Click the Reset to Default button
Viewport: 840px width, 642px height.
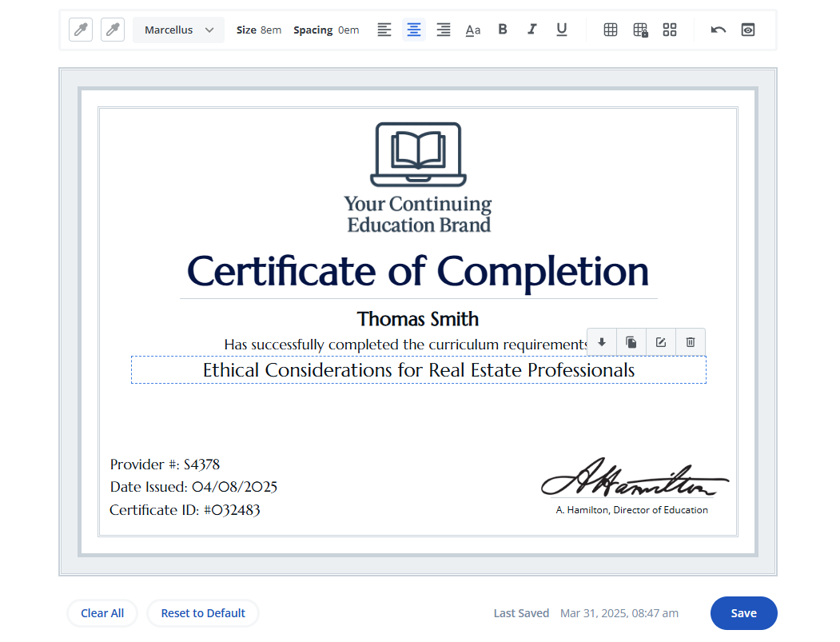(x=203, y=613)
